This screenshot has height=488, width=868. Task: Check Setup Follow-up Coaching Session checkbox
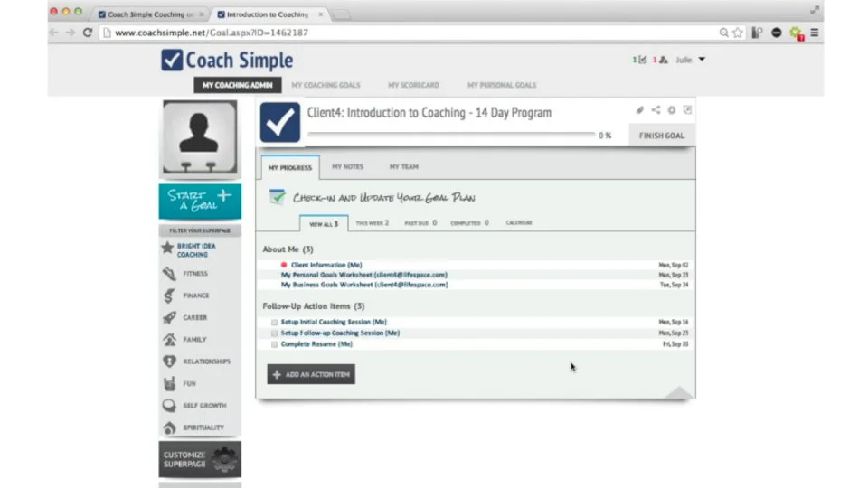274,333
